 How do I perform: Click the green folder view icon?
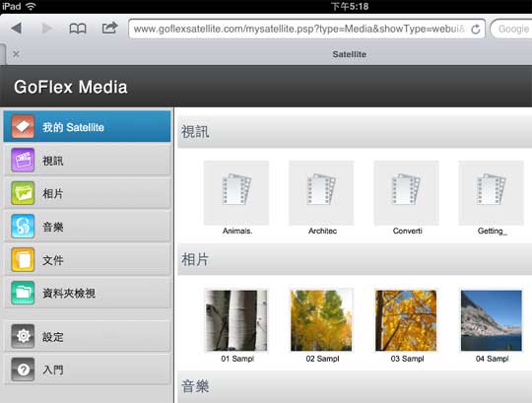23,293
